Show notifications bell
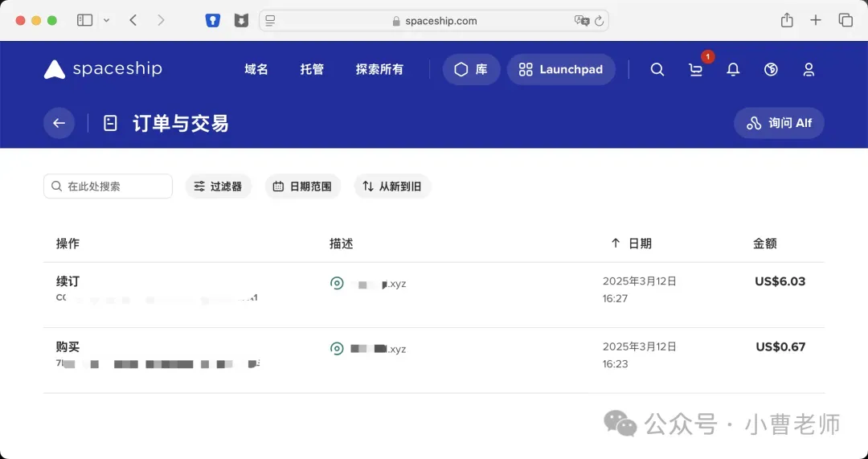The image size is (868, 459). click(x=733, y=70)
